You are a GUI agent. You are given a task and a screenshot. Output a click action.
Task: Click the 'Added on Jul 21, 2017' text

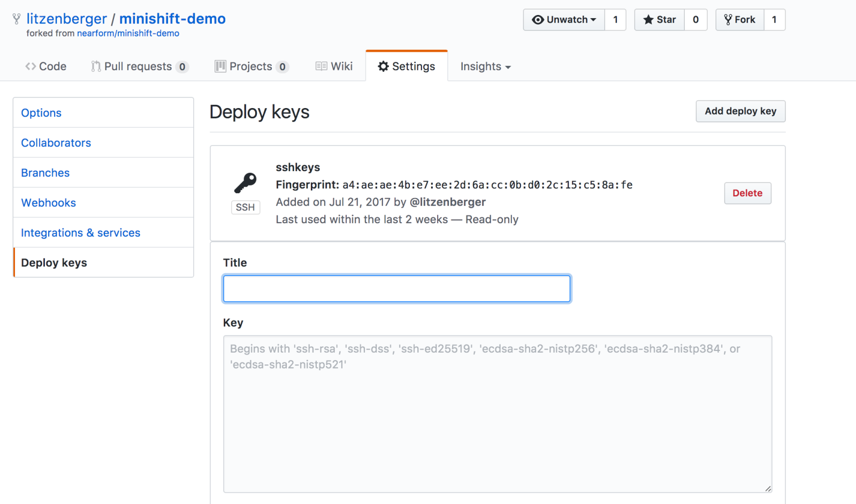pyautogui.click(x=333, y=202)
